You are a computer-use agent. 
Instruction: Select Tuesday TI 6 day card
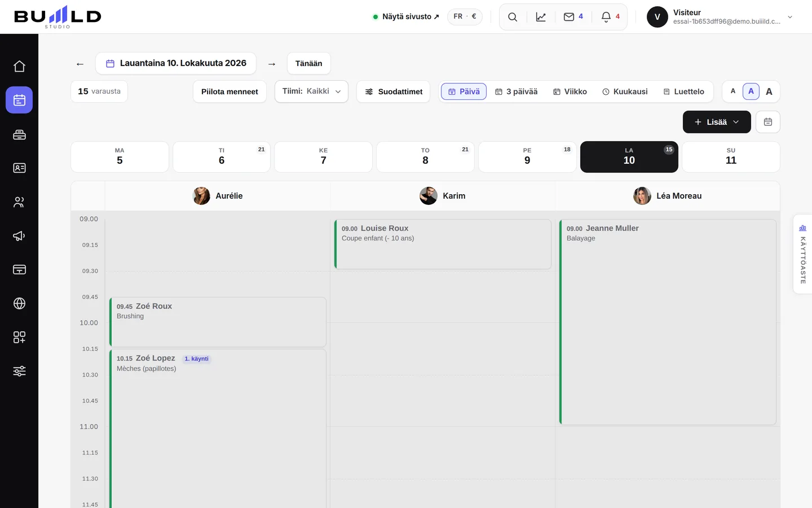[x=222, y=157]
